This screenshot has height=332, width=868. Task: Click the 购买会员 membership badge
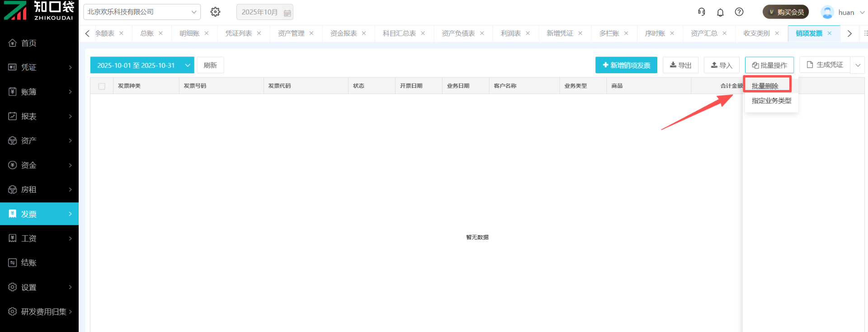click(x=786, y=12)
